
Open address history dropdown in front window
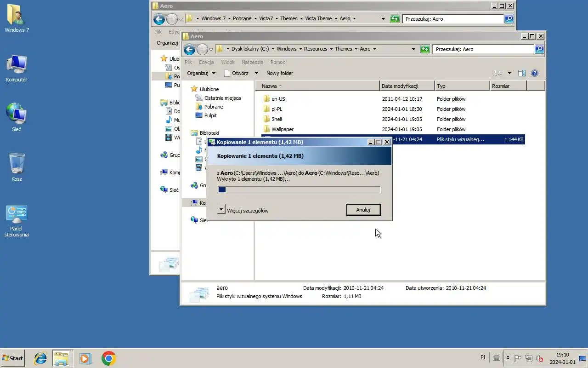tap(413, 49)
